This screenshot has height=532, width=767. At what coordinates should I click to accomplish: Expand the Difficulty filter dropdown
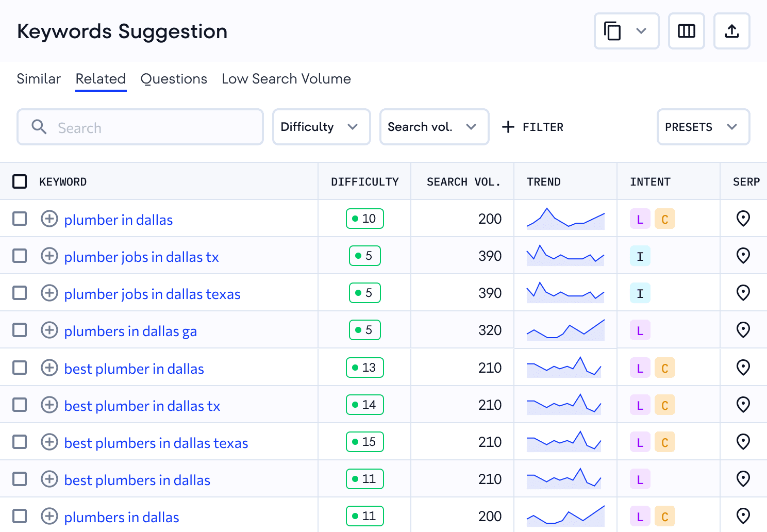[x=321, y=127]
